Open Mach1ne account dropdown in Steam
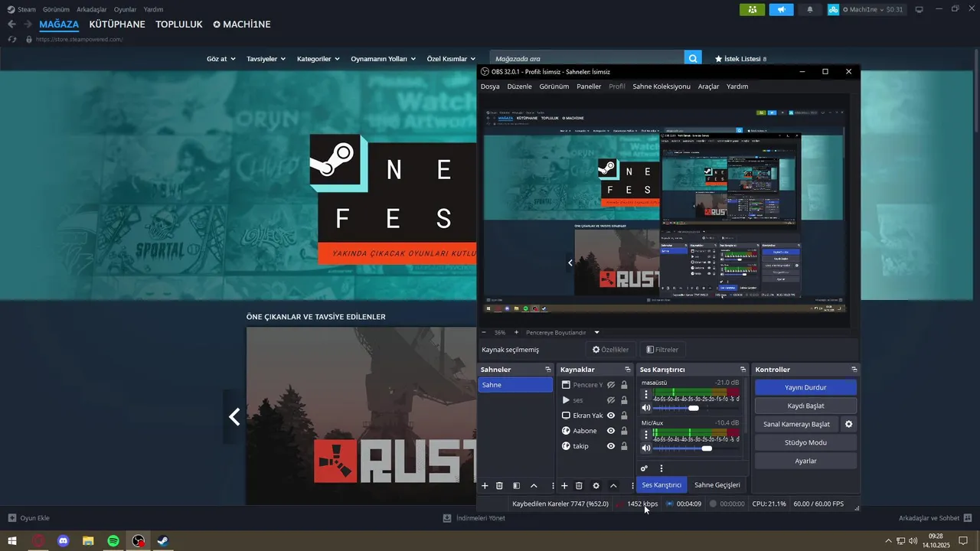 point(866,9)
